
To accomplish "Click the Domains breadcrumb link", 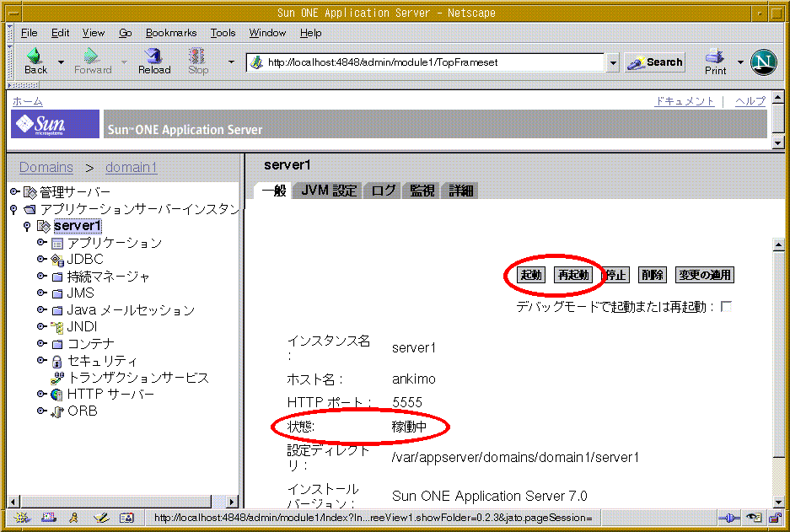I will 46,167.
